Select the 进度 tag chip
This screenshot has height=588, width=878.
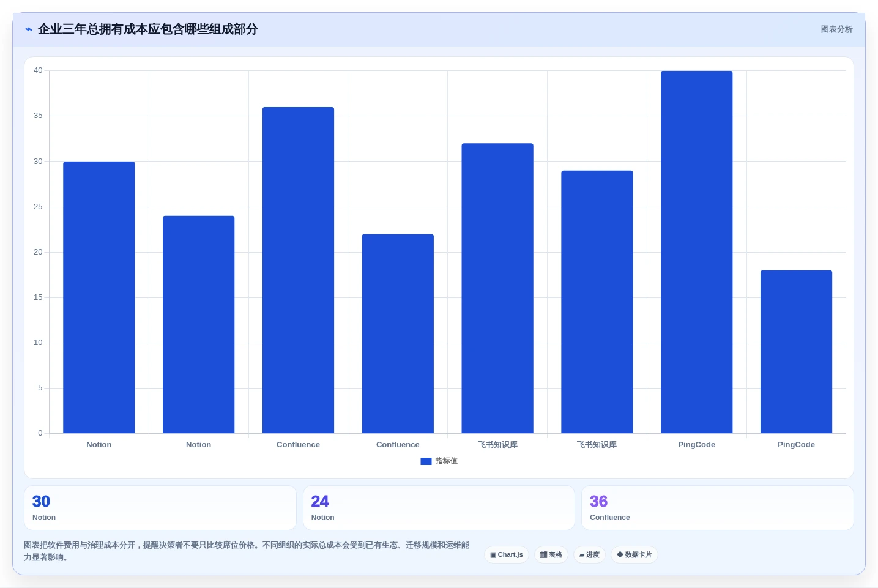click(x=589, y=555)
